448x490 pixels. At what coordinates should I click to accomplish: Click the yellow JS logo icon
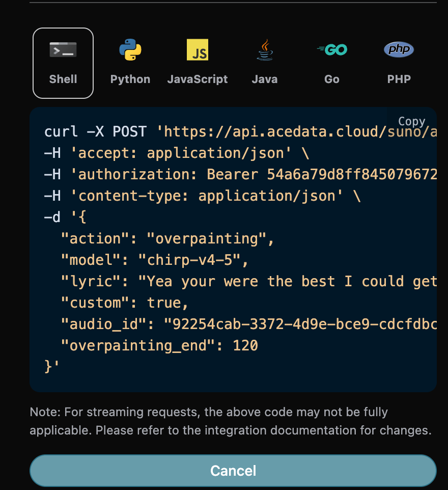(198, 50)
